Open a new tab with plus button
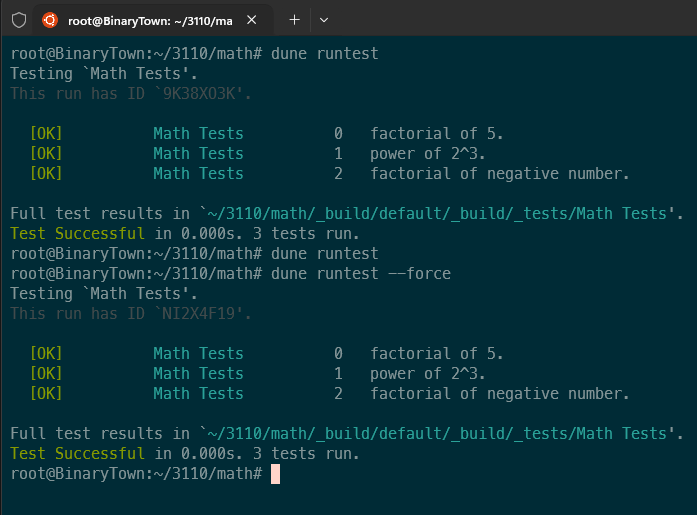Viewport: 697px width, 515px height. pos(294,20)
